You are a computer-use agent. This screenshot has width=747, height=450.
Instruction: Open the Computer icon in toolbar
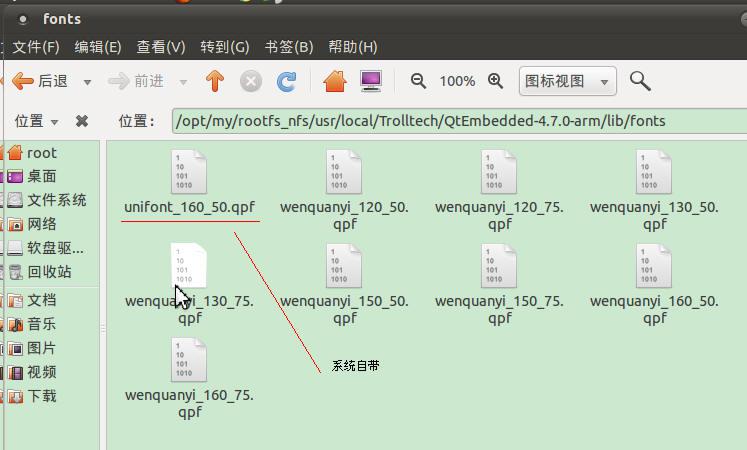[371, 81]
